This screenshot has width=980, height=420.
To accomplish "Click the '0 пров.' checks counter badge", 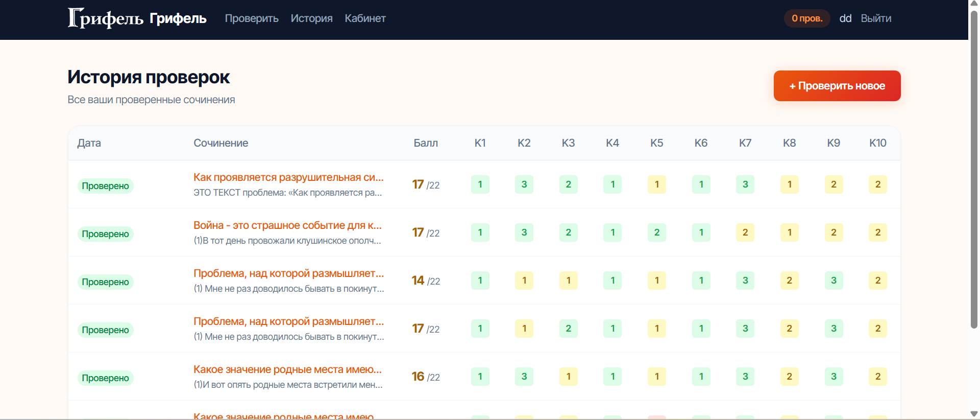I will coord(807,18).
